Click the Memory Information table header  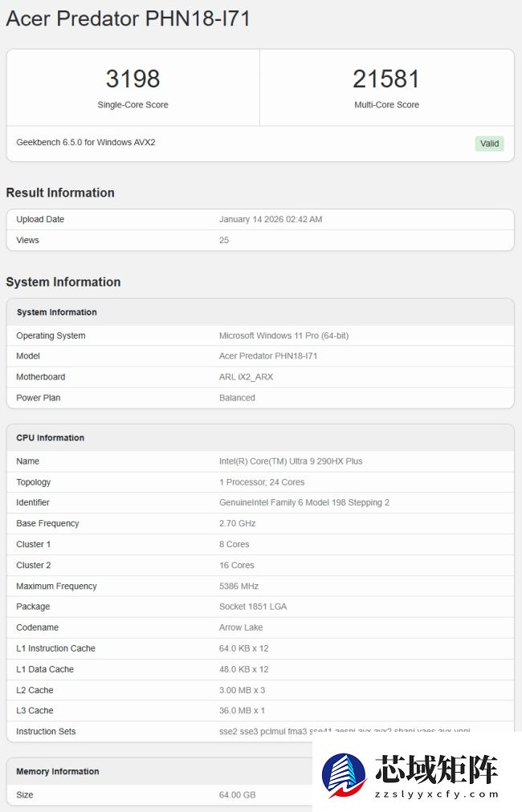coord(58,772)
